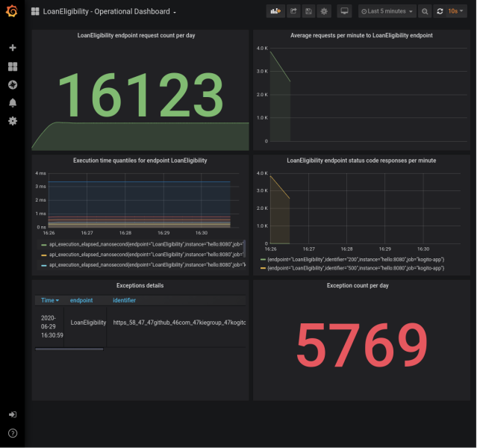Sort by the endpoint column header

81,300
